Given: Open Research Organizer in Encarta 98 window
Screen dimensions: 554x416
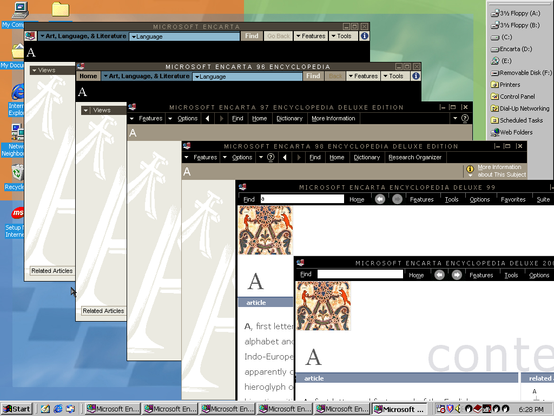Looking at the screenshot, I should (x=415, y=157).
